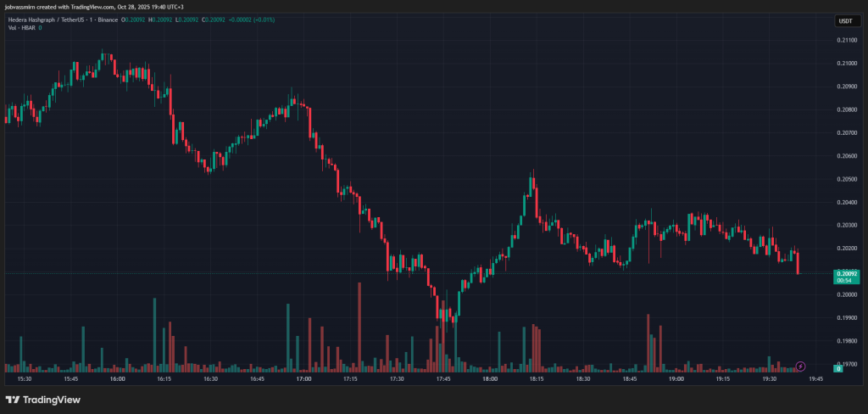Image resolution: width=868 pixels, height=414 pixels.
Task: Click the 0.21100 price axis label
Action: pos(846,40)
